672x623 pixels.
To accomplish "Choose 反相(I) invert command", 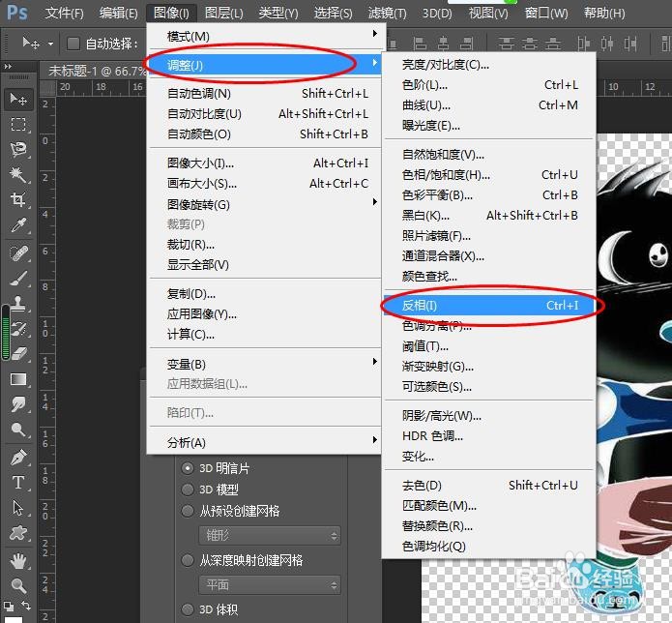I will [x=488, y=306].
